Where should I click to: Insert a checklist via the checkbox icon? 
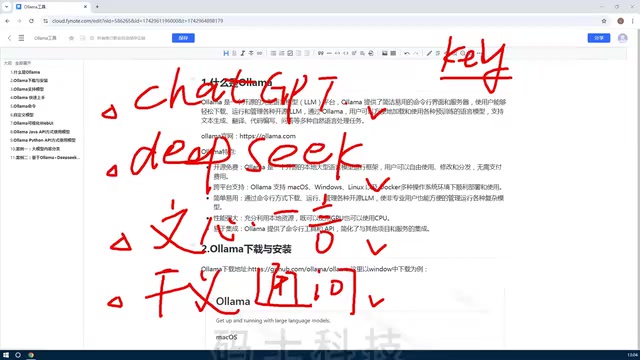pyautogui.click(x=290, y=53)
